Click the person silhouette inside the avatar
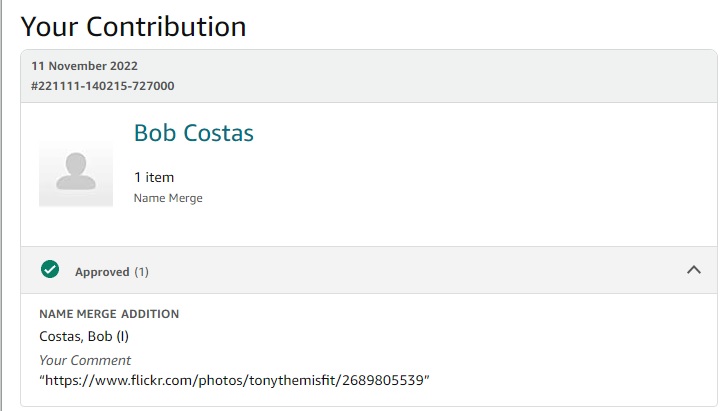The height and width of the screenshot is (411, 721). (76, 171)
